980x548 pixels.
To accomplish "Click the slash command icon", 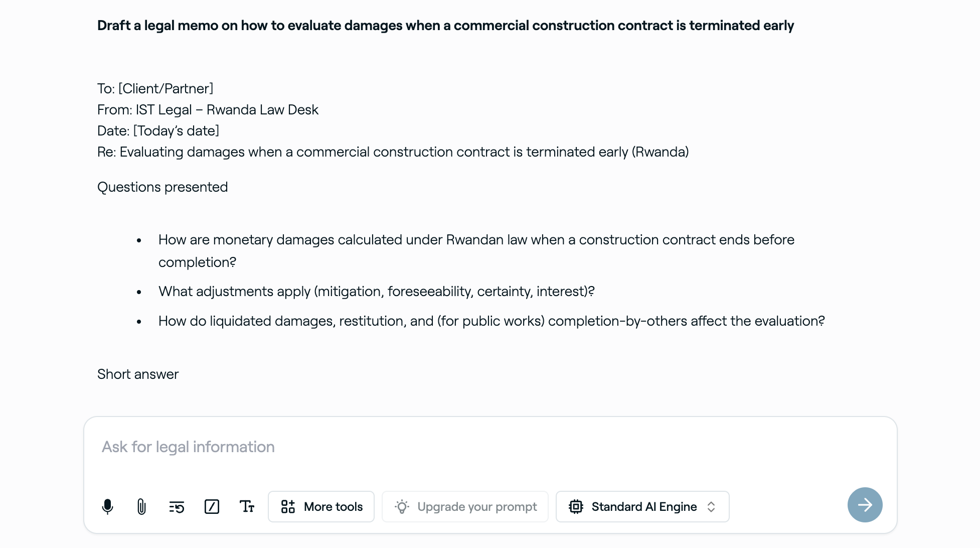I will tap(212, 507).
